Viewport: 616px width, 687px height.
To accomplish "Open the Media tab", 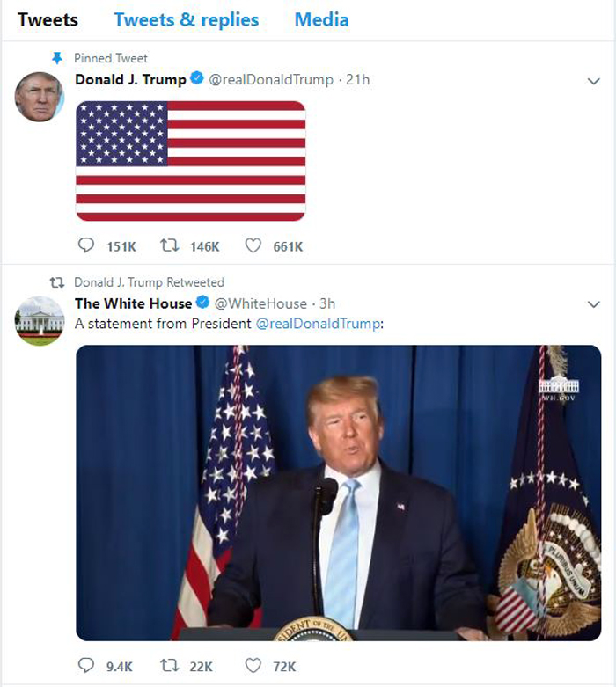I will click(x=322, y=19).
